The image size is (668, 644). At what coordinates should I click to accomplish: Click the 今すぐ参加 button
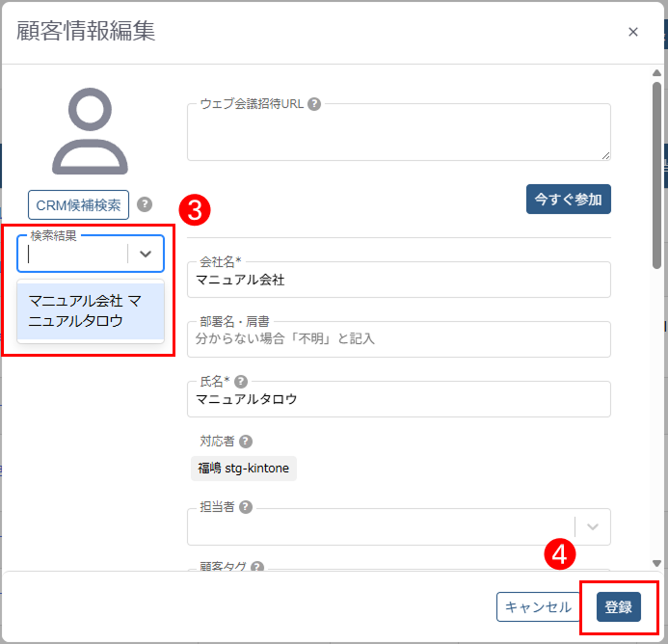pyautogui.click(x=569, y=200)
